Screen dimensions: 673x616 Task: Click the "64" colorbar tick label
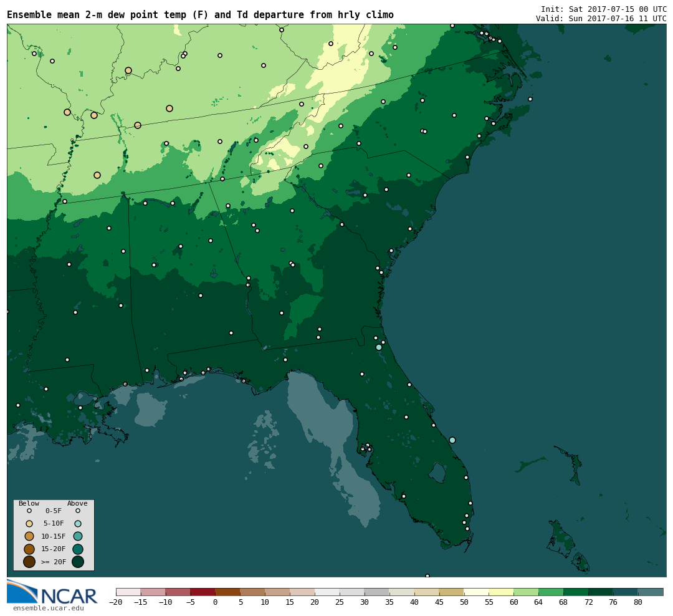tap(538, 602)
